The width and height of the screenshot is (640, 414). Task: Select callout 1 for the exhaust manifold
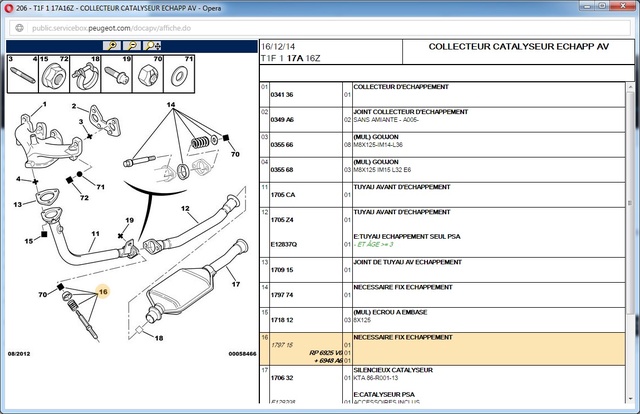44,105
